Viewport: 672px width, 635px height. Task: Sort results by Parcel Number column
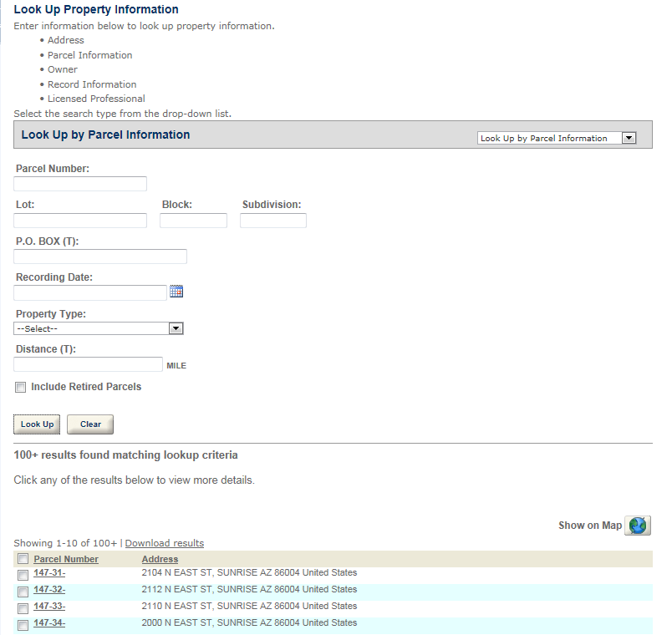(x=66, y=559)
